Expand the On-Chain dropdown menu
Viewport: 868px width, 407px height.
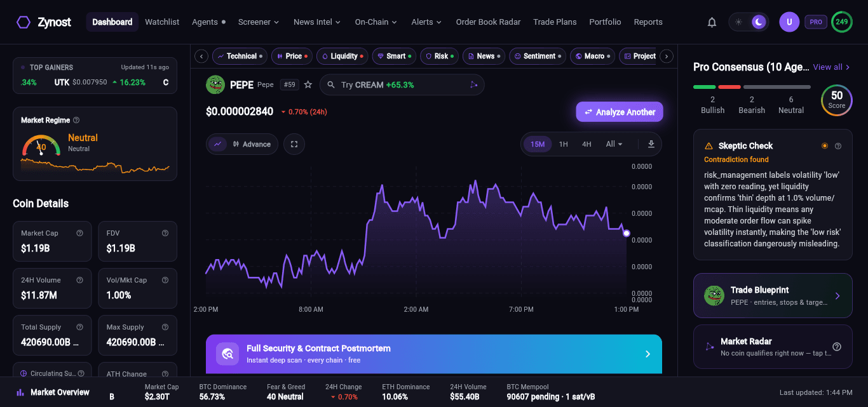point(376,22)
